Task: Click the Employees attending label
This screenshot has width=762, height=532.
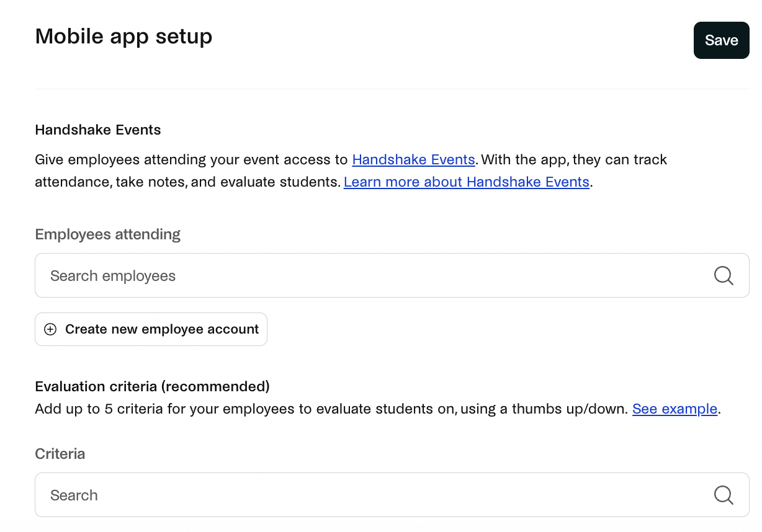Action: (108, 234)
